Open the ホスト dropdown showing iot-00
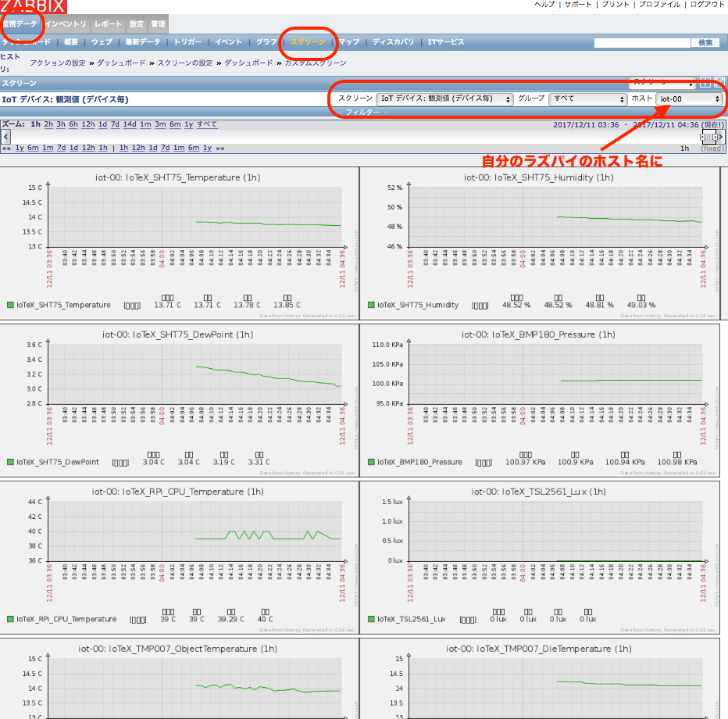This screenshot has width=728, height=719. point(690,99)
